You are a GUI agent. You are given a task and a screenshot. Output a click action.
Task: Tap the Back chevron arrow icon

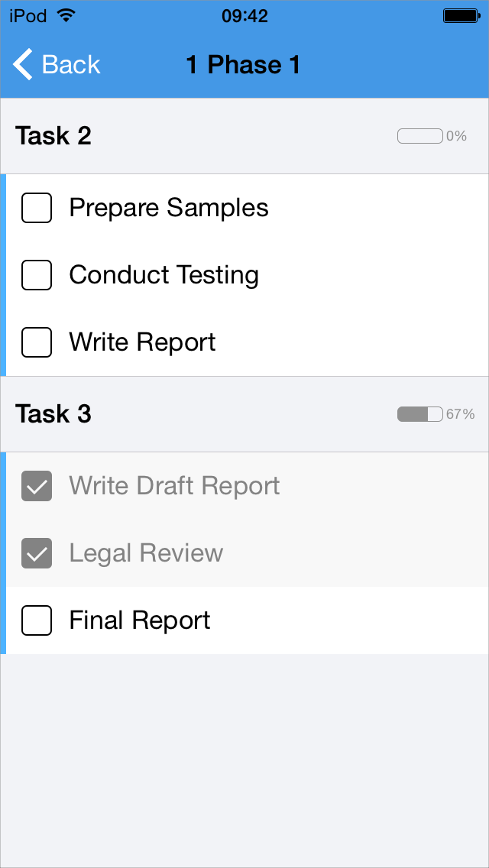click(23, 65)
